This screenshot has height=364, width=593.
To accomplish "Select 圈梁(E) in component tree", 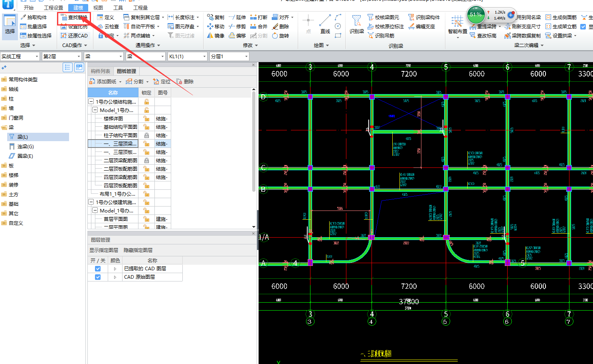I will coord(25,156).
